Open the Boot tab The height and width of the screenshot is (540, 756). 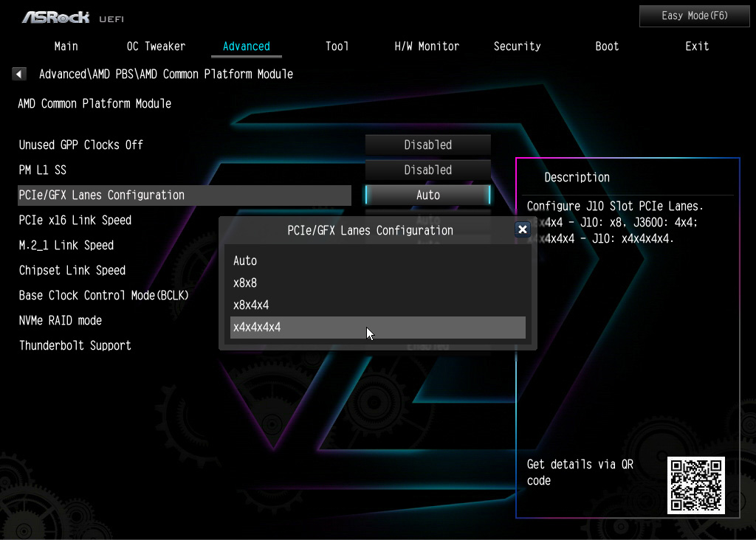[607, 46]
